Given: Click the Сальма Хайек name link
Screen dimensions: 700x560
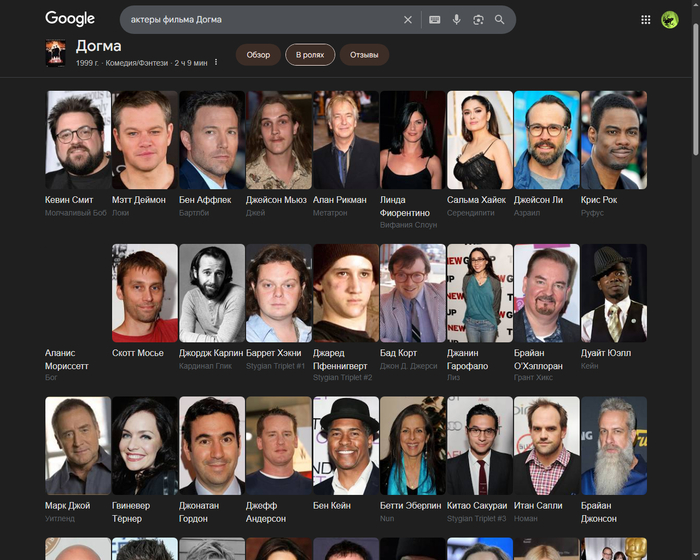Looking at the screenshot, I should coord(477,200).
